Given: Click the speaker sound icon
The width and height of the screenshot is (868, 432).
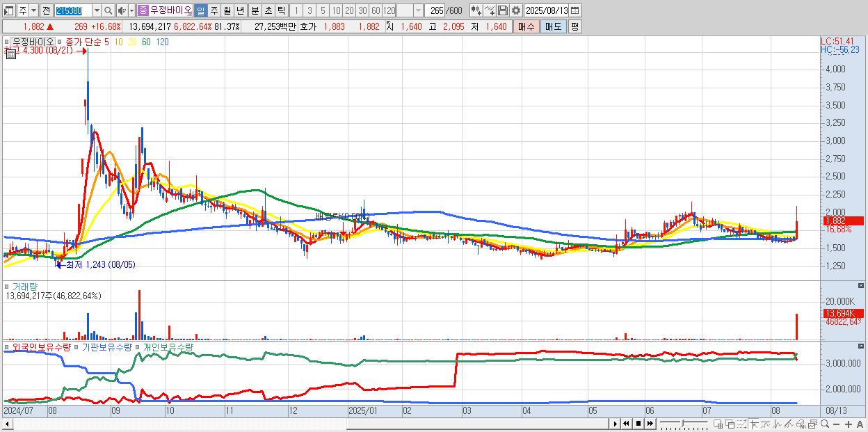Looking at the screenshot, I should (x=122, y=10).
